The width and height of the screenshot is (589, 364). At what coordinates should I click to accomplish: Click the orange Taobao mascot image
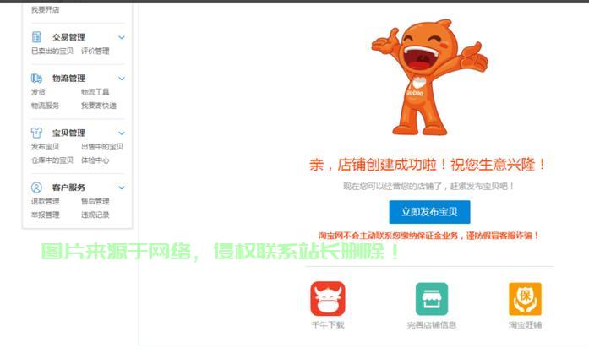coord(430,78)
